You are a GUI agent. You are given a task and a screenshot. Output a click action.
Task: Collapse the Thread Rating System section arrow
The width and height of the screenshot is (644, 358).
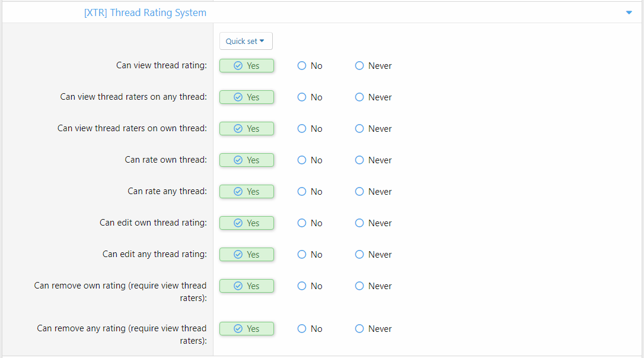tap(629, 12)
